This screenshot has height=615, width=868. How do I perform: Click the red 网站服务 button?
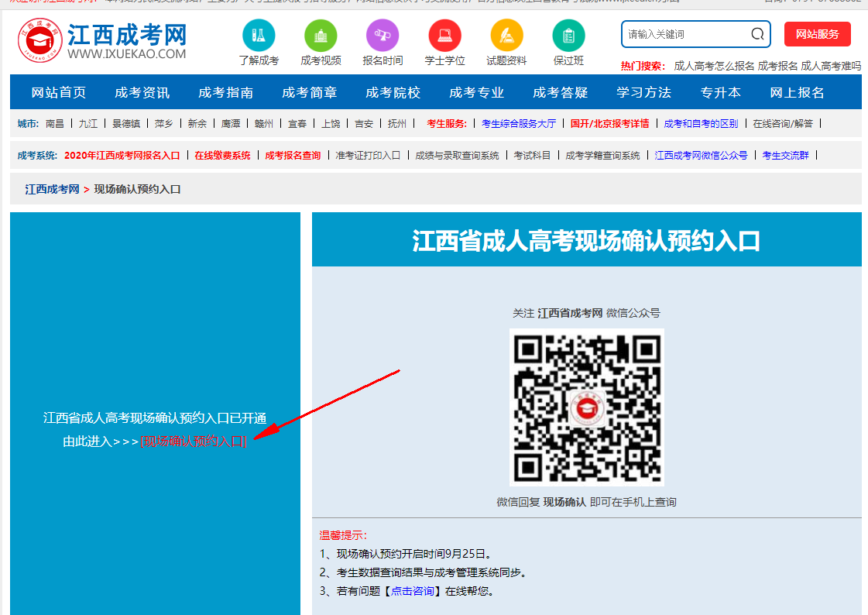(x=817, y=34)
